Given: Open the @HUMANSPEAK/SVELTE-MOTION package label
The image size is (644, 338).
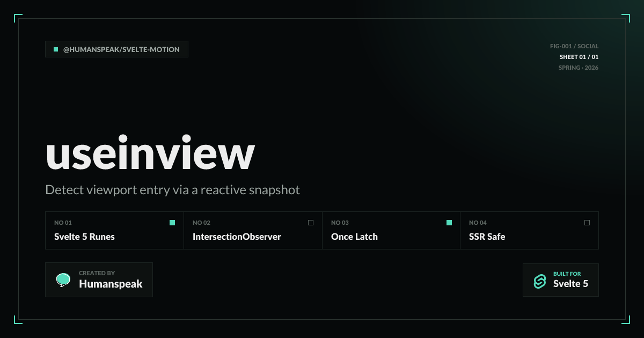Looking at the screenshot, I should click(x=116, y=49).
